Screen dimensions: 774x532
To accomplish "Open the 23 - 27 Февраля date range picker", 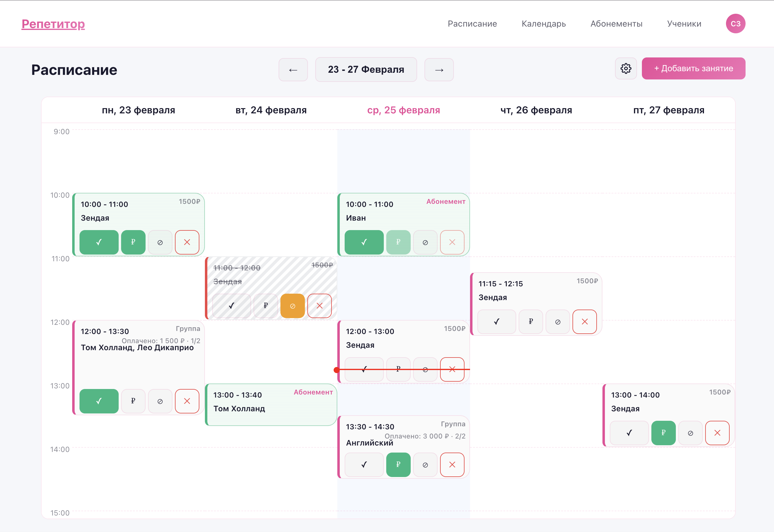I will point(366,70).
